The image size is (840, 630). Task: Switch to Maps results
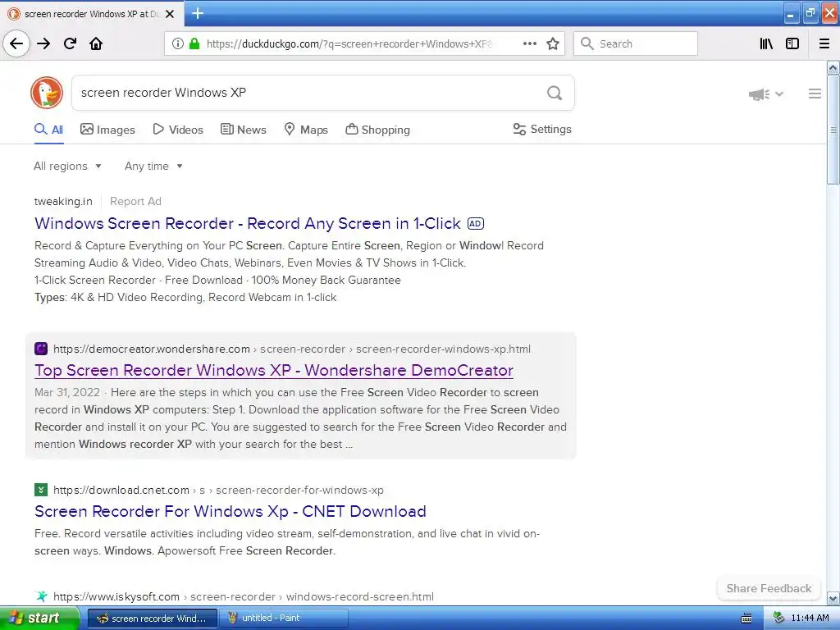click(x=306, y=130)
